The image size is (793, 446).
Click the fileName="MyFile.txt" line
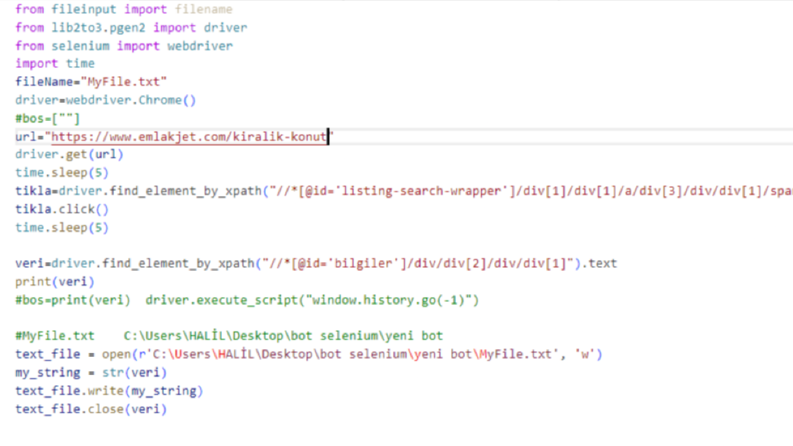(x=91, y=81)
